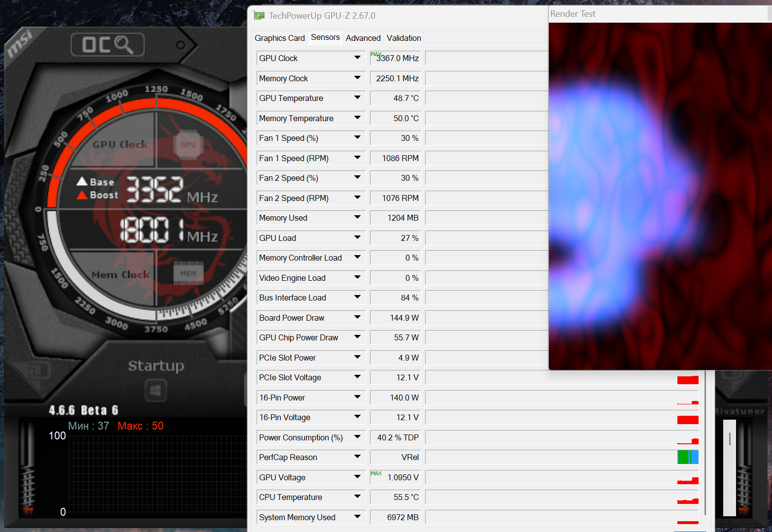Expand the PerfCap Reason dropdown

coord(358,457)
